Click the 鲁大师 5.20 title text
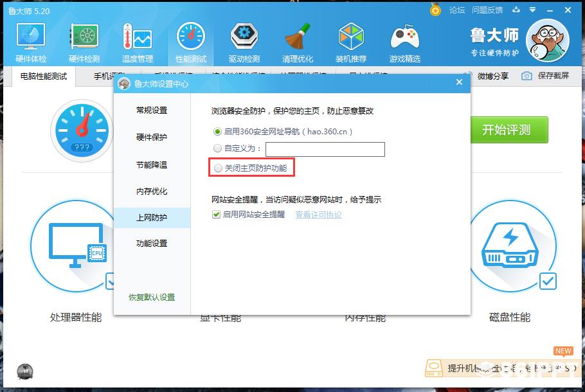 tap(29, 11)
